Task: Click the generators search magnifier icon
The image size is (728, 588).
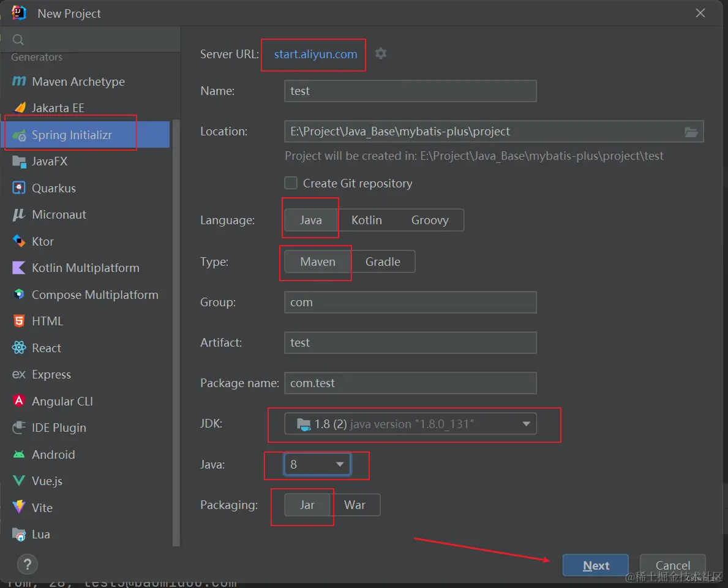Action: tap(18, 39)
